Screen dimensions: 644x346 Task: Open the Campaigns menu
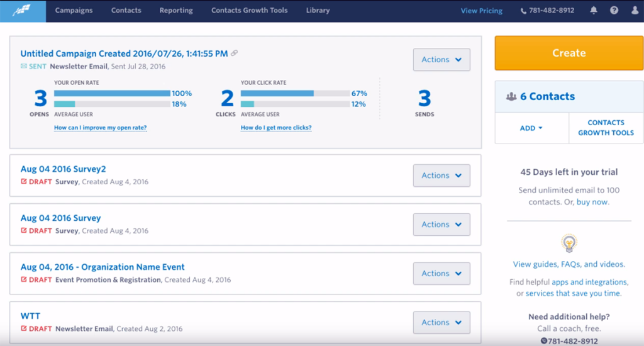click(74, 10)
